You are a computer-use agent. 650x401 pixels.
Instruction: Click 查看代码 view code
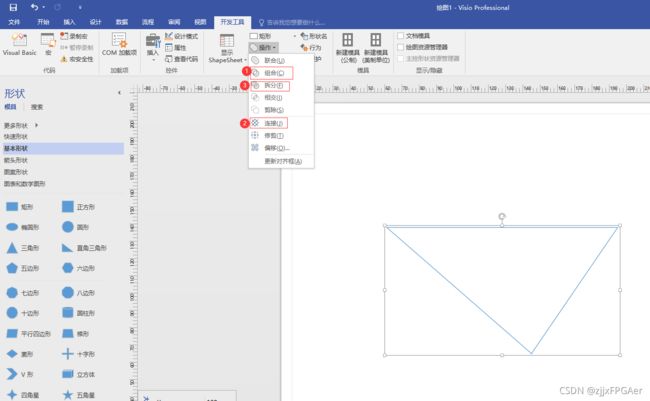(182, 59)
